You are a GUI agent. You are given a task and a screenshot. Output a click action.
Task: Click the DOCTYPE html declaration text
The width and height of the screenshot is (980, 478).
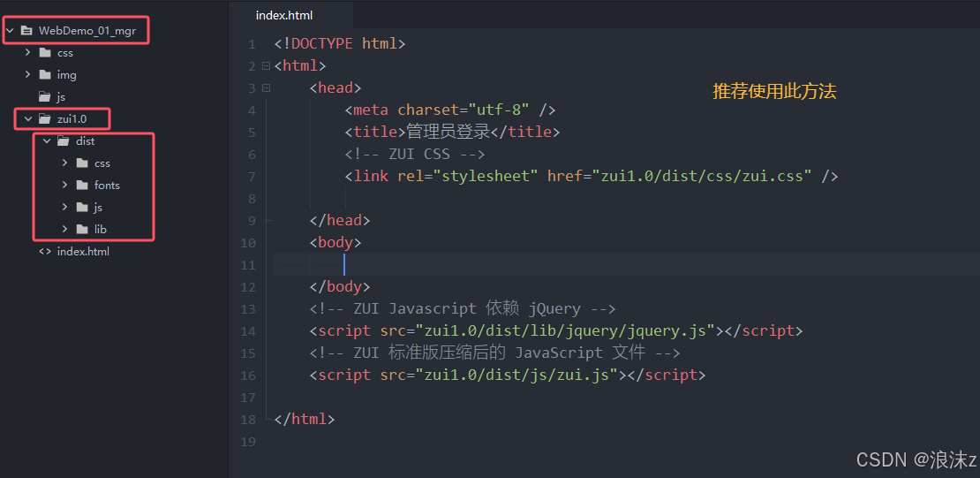click(x=340, y=44)
